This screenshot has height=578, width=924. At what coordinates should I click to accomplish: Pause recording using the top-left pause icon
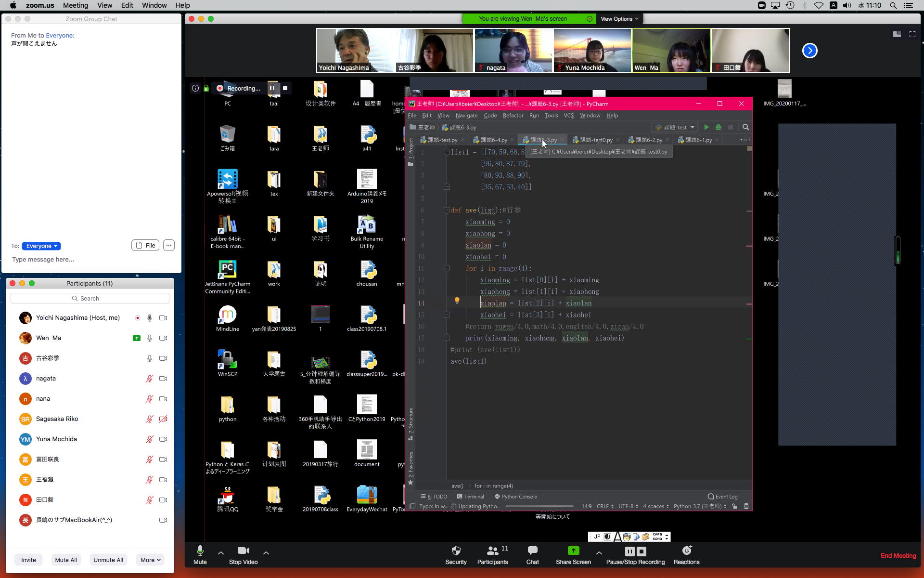(x=272, y=88)
